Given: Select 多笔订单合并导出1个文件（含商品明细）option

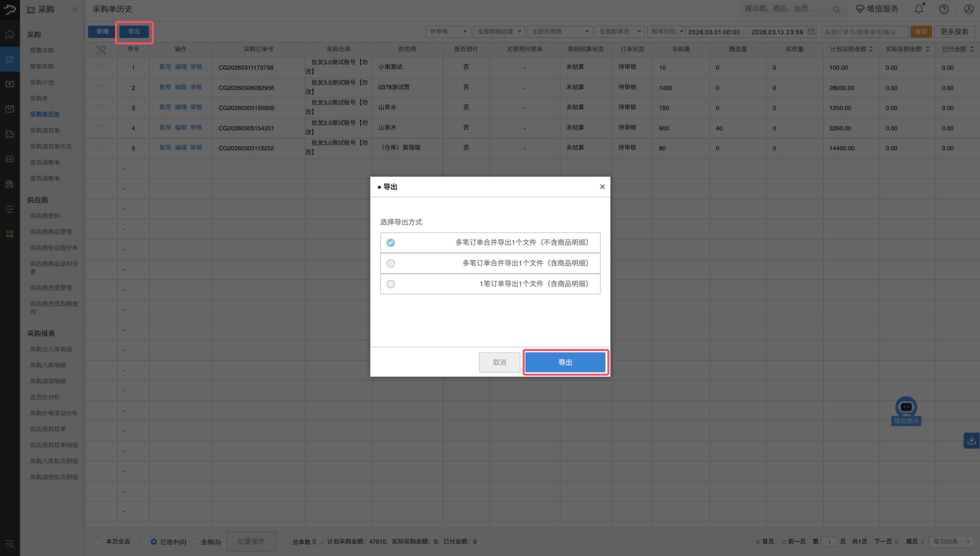Looking at the screenshot, I should 391,263.
